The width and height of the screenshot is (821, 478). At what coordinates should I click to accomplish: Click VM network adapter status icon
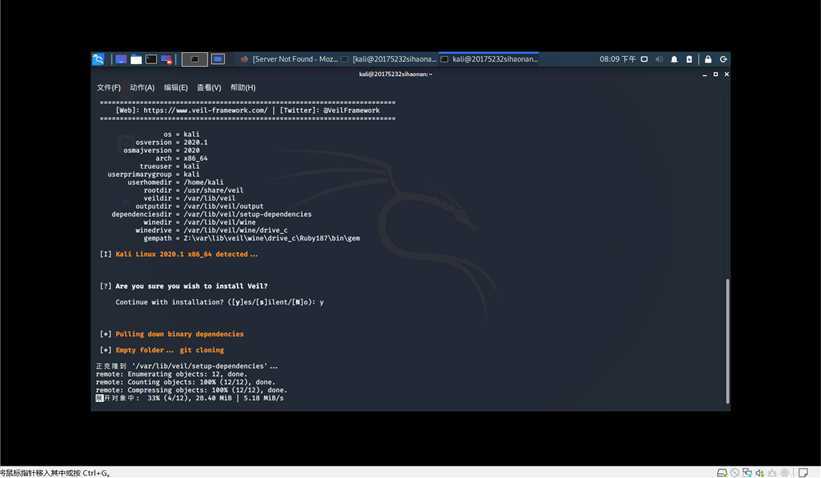747,473
